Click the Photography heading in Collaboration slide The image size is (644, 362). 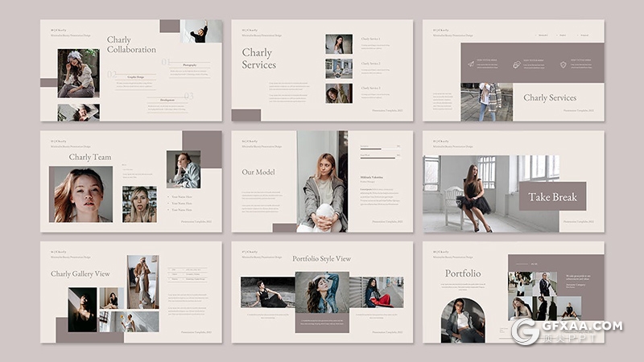click(189, 64)
